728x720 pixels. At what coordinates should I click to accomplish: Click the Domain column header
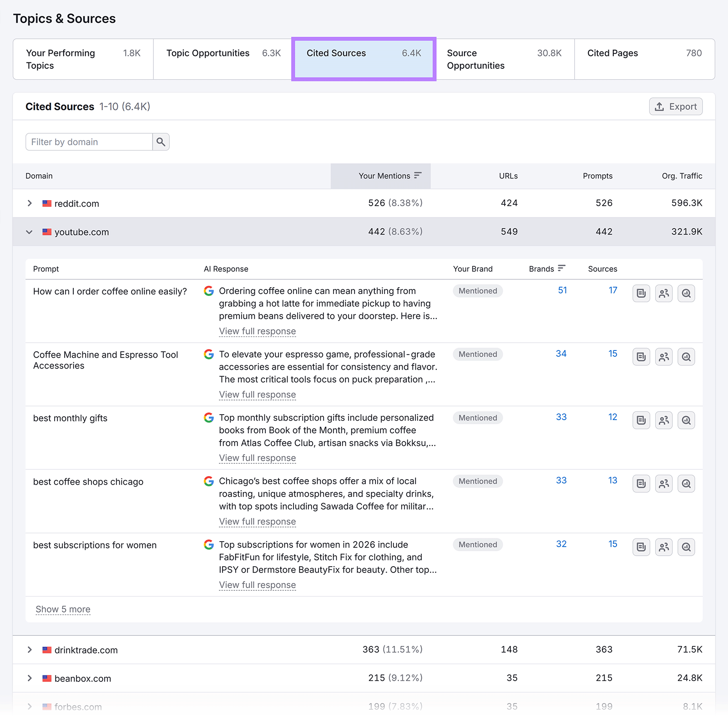tap(39, 176)
